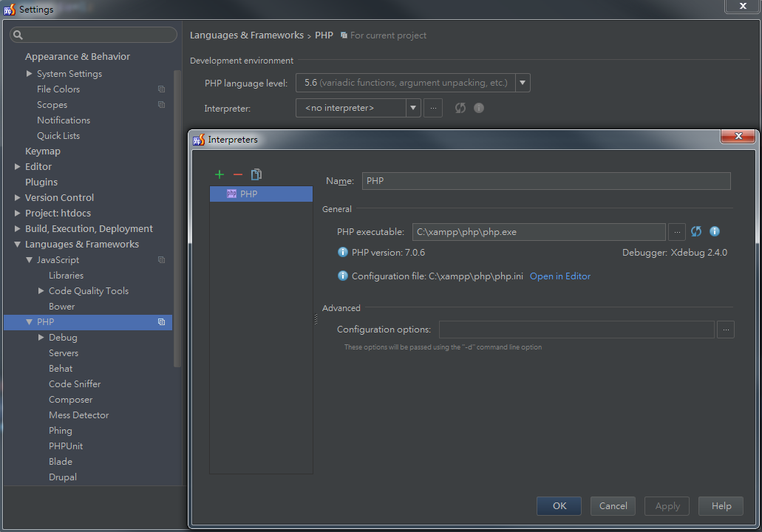Click Languages & Frameworks breadcrumb
The image size is (762, 532).
coord(246,35)
